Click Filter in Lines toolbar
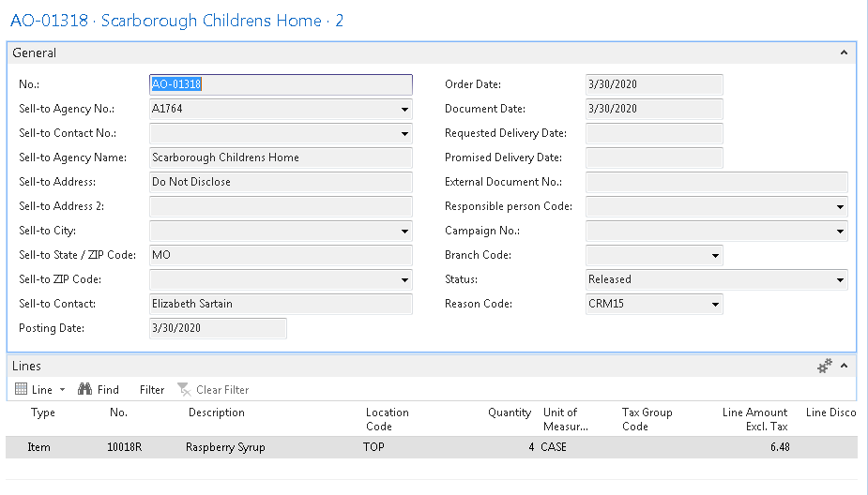This screenshot has width=868, height=495. coord(151,389)
